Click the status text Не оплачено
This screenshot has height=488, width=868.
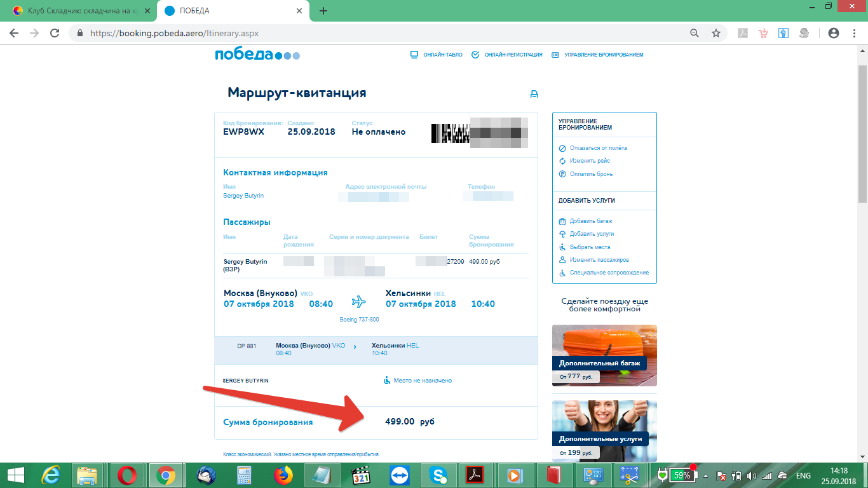(x=379, y=132)
